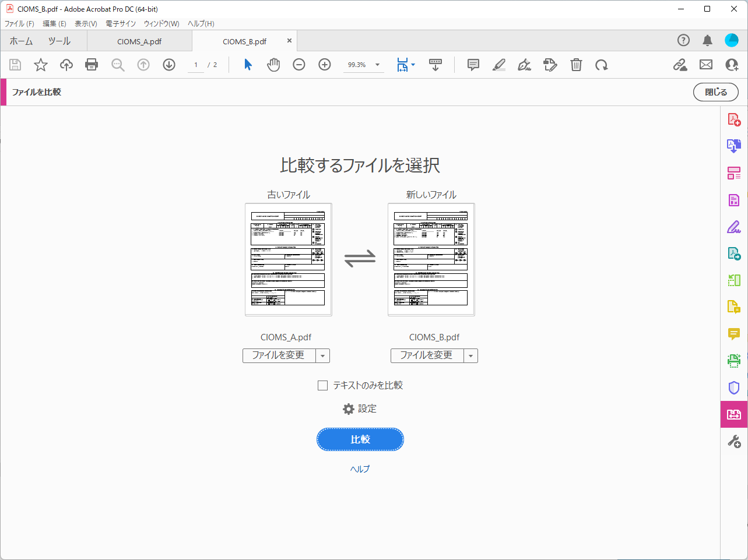Enable テキストのみを比較 checkbox
Screen dimensions: 748x560
(x=322, y=385)
